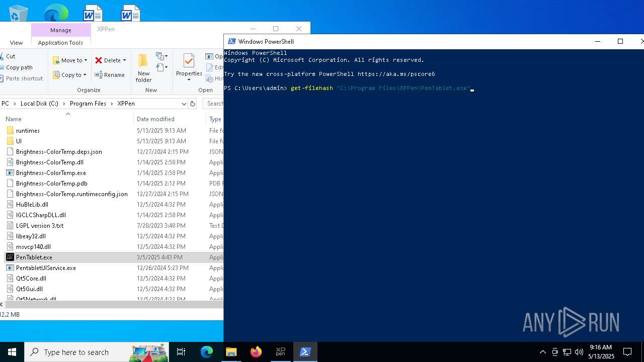
Task: Select LGPL version 3.txt file
Action: tap(40, 226)
